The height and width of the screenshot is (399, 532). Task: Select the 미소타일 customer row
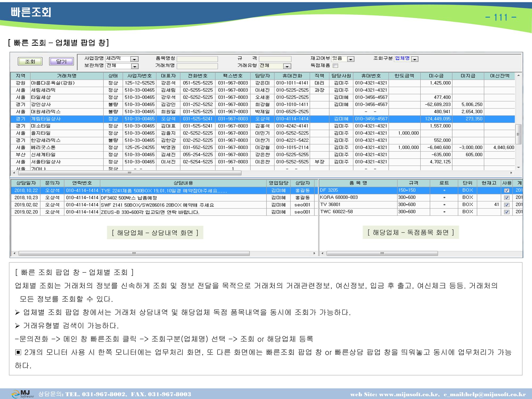[263, 126]
